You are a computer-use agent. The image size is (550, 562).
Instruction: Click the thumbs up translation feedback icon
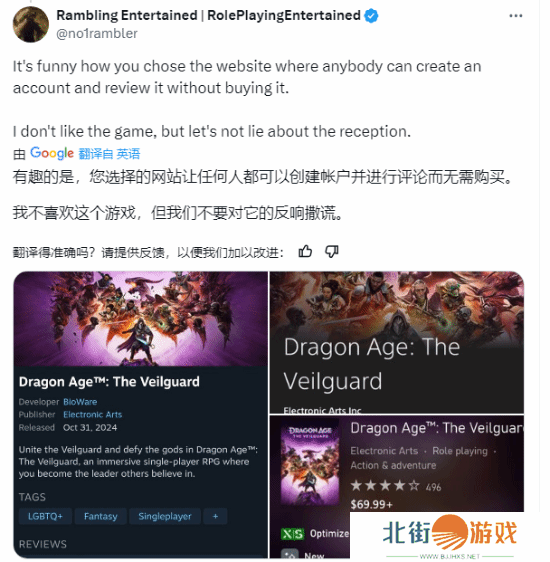tap(305, 252)
